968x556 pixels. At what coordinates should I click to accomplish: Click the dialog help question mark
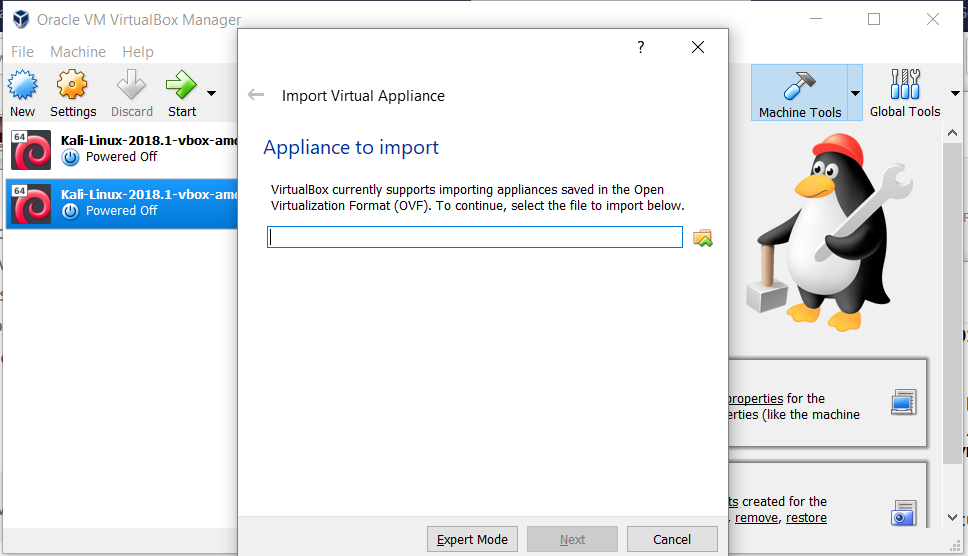click(x=641, y=47)
